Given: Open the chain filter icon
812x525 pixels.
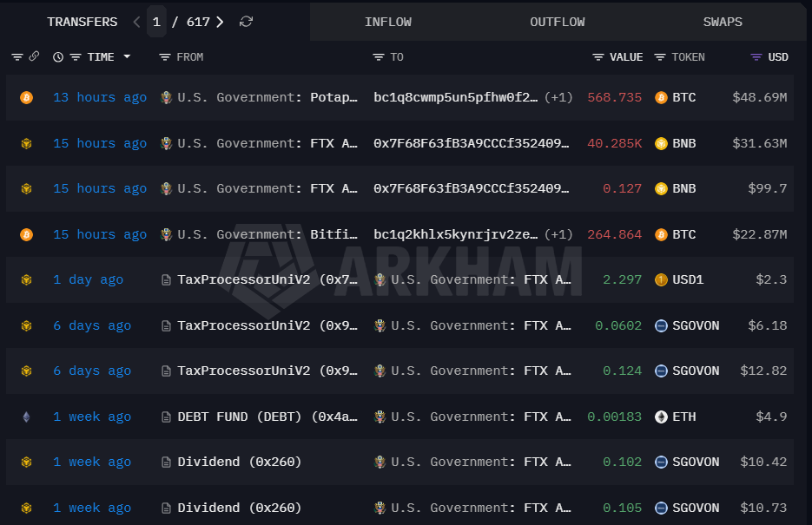Looking at the screenshot, I should 17,57.
